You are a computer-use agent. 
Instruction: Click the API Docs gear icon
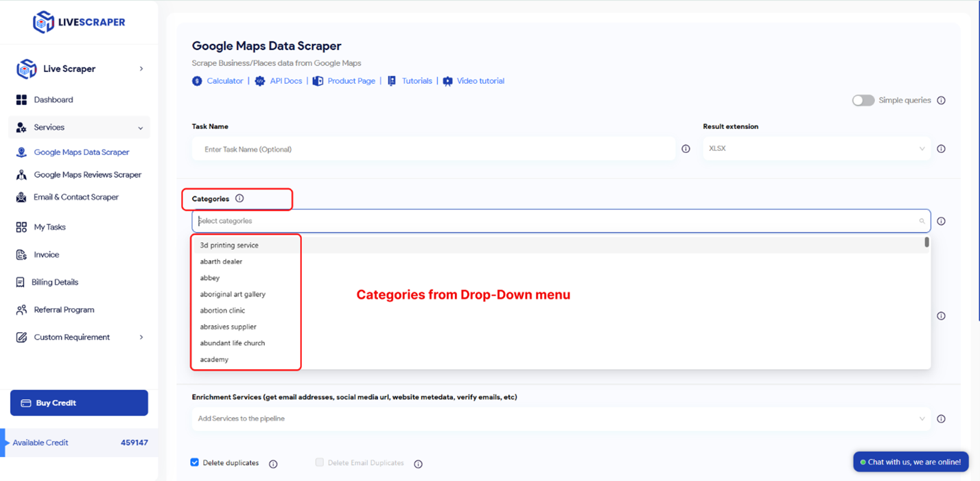click(260, 81)
